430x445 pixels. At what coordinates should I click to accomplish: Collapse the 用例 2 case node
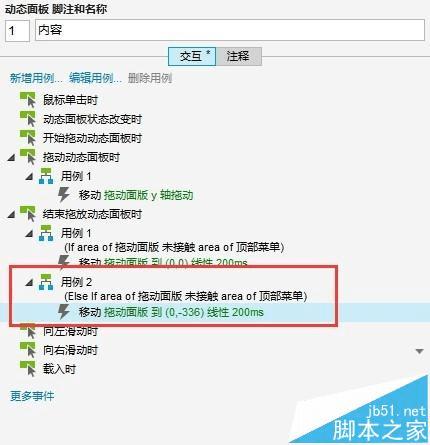click(29, 283)
